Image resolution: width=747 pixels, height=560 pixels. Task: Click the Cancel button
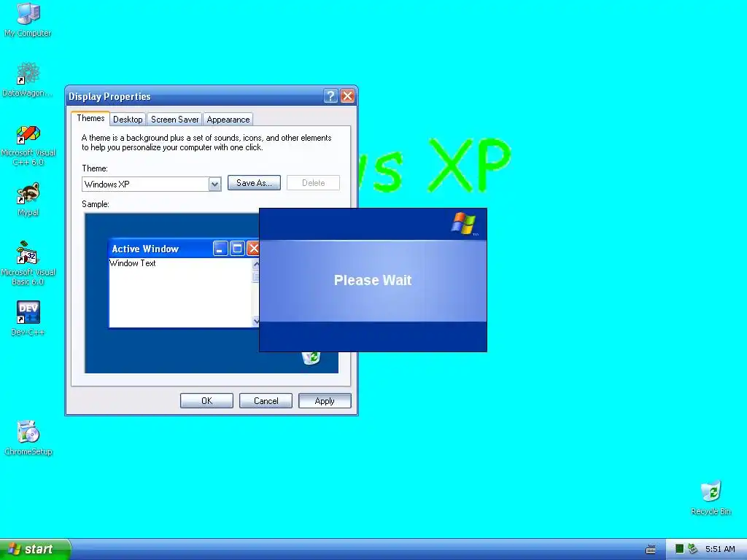[266, 401]
